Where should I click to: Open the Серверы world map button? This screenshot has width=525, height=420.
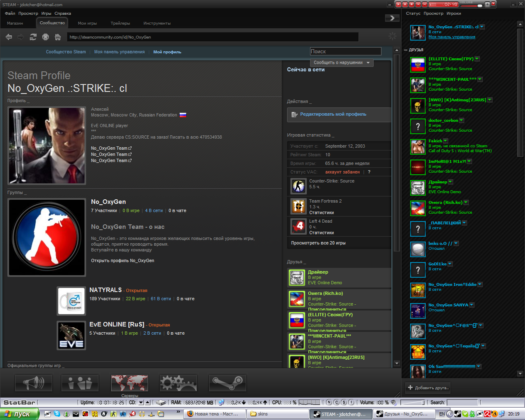[x=130, y=383]
